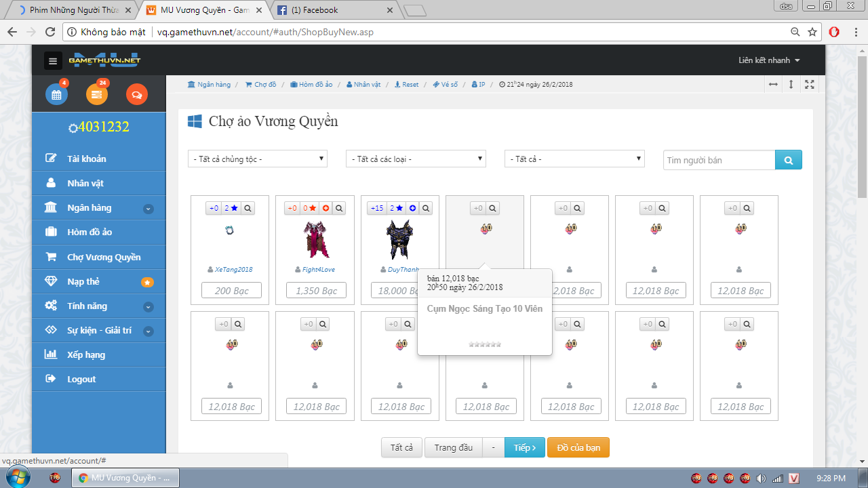868x488 pixels.
Task: Click the 'Tiếp' next page button
Action: tap(525, 447)
